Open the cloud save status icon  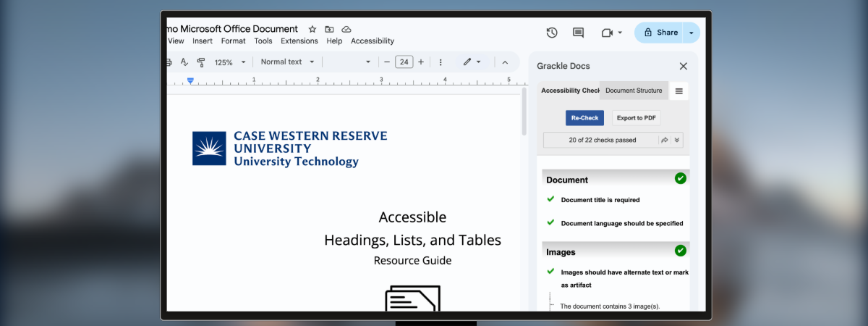coord(346,29)
